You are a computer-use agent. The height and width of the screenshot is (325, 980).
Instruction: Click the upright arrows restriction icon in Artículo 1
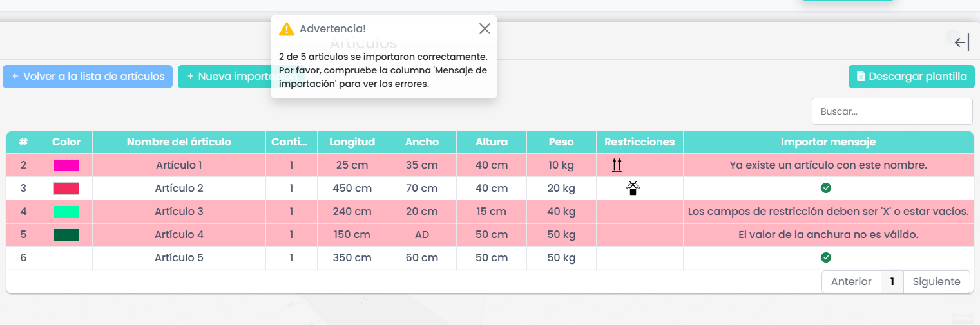pyautogui.click(x=617, y=165)
